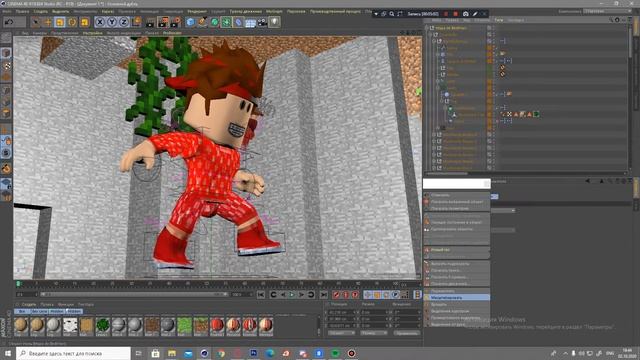Viewport: 640px width, 360px height.
Task: Select the highlighted Scale tool
Action: coord(60,22)
